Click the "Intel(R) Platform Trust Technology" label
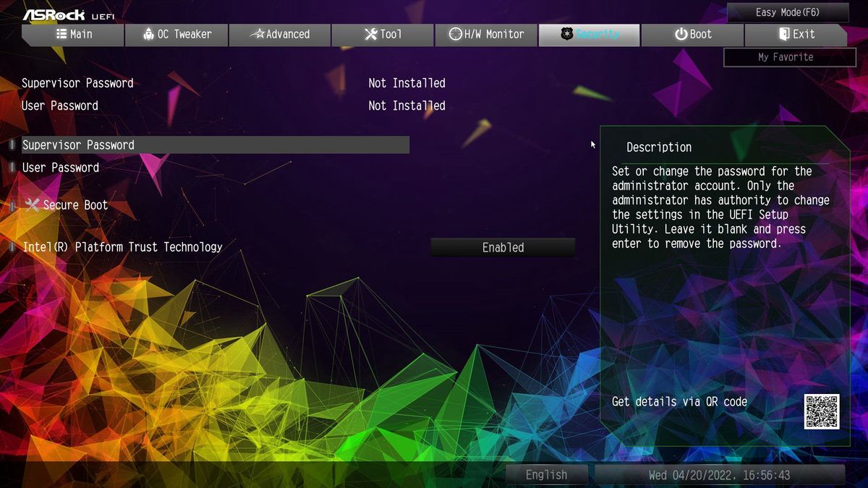Image resolution: width=868 pixels, height=488 pixels. (122, 247)
